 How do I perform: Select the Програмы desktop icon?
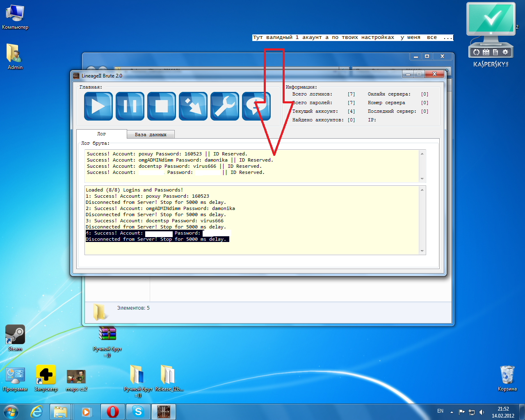(x=15, y=379)
